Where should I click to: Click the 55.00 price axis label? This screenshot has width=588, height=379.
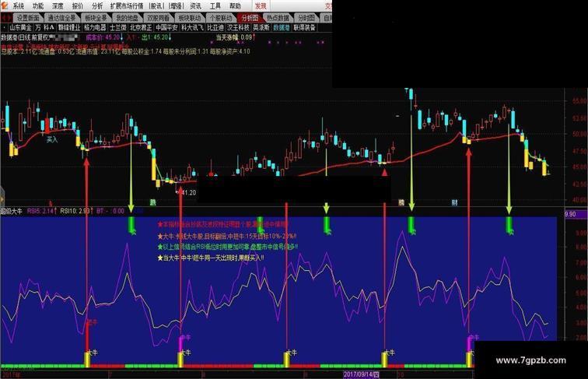click(579, 101)
